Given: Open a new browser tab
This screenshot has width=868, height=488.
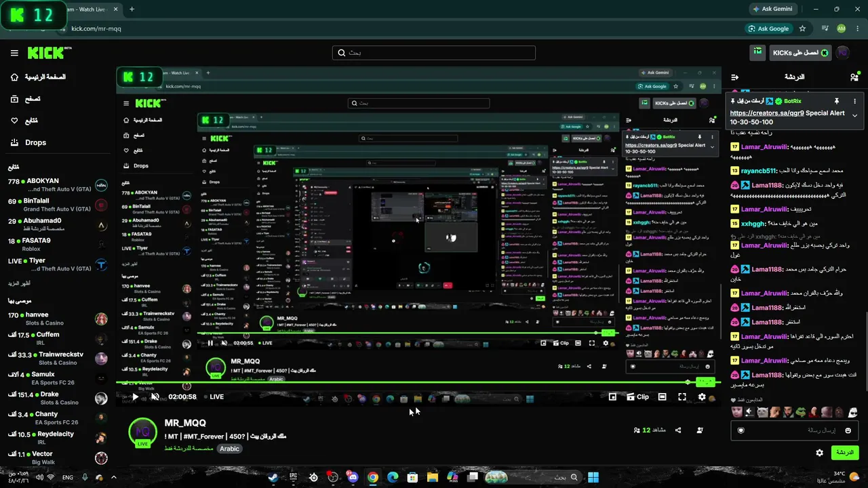Looking at the screenshot, I should click(x=132, y=9).
